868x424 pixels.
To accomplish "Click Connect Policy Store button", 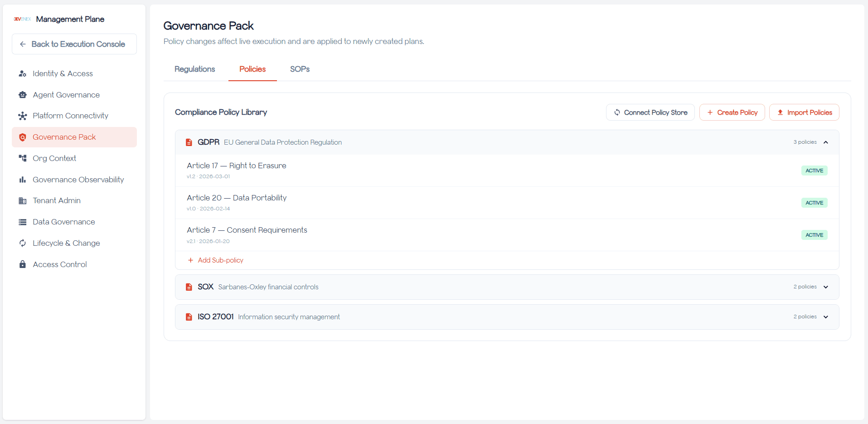I will (x=650, y=112).
